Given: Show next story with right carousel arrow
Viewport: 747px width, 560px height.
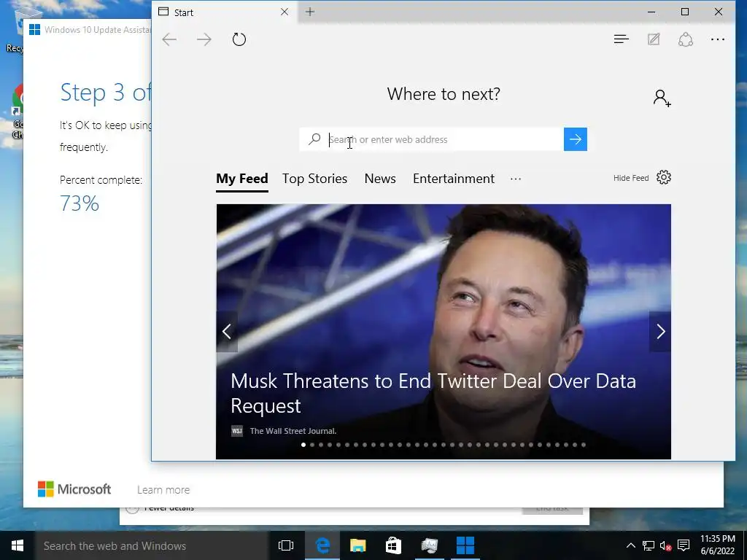Looking at the screenshot, I should point(660,332).
